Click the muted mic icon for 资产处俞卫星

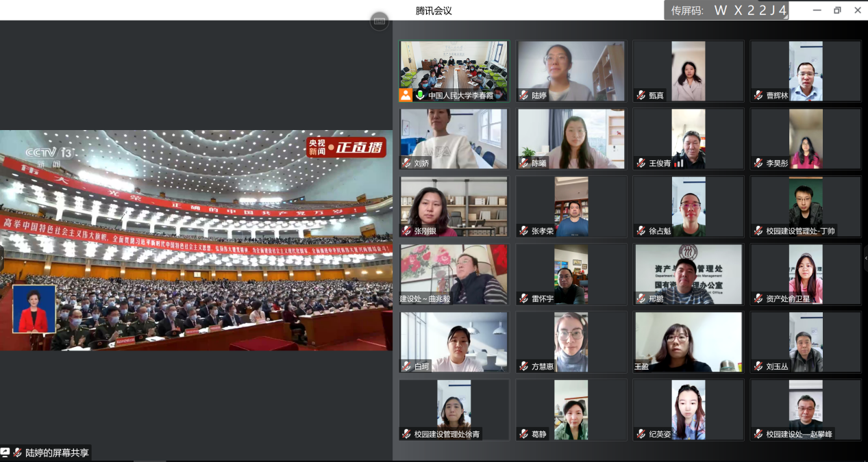tap(759, 298)
